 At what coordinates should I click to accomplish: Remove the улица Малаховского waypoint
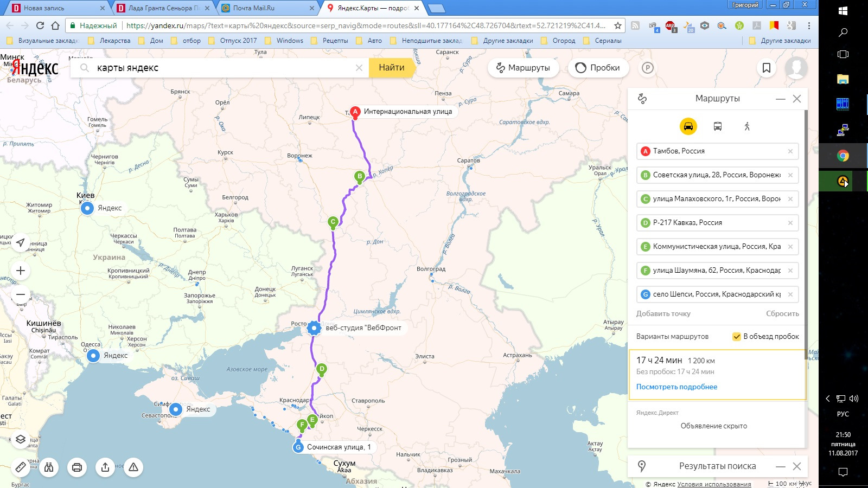(x=790, y=199)
